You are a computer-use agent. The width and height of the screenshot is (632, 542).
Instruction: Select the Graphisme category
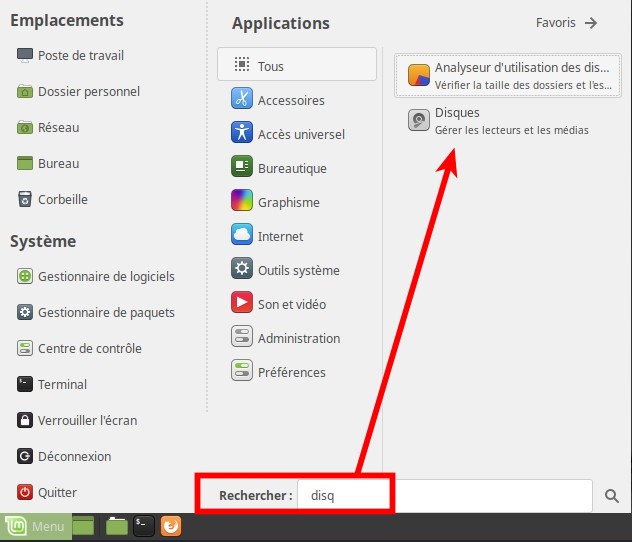(288, 202)
